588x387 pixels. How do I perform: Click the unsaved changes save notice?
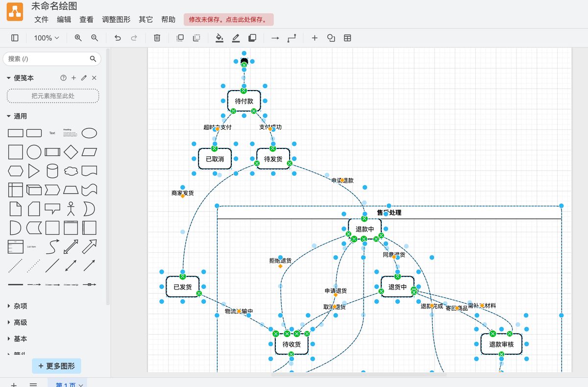(228, 20)
